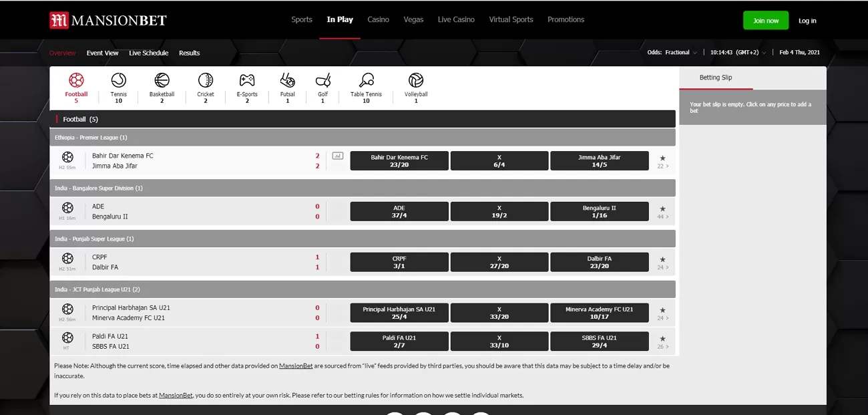
Task: Bet on Bengaluru II at 1/16
Action: coord(600,211)
